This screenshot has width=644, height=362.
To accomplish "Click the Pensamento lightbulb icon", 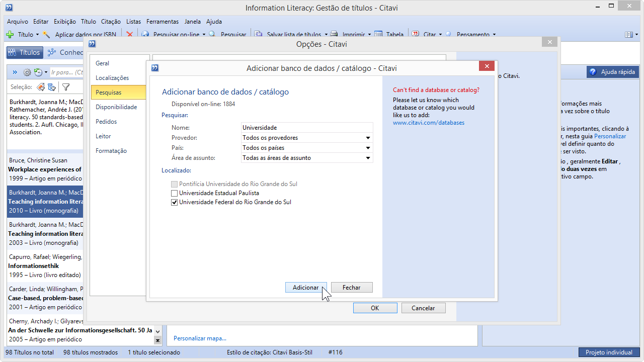I will 448,35.
